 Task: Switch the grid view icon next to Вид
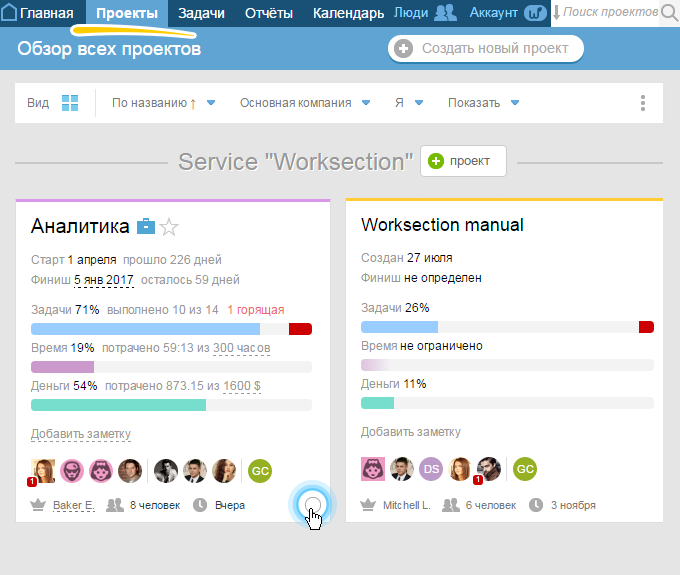tap(70, 103)
